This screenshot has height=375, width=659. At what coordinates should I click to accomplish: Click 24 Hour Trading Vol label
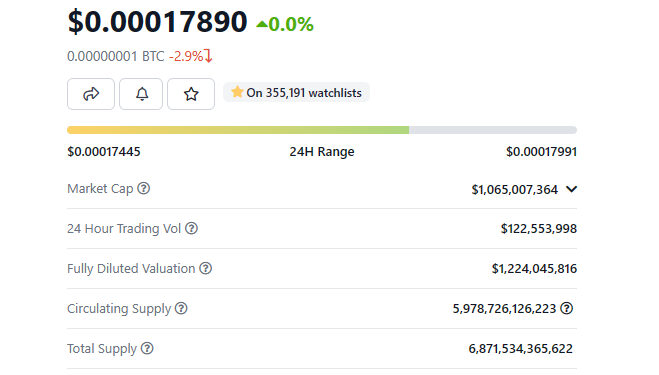pos(124,228)
